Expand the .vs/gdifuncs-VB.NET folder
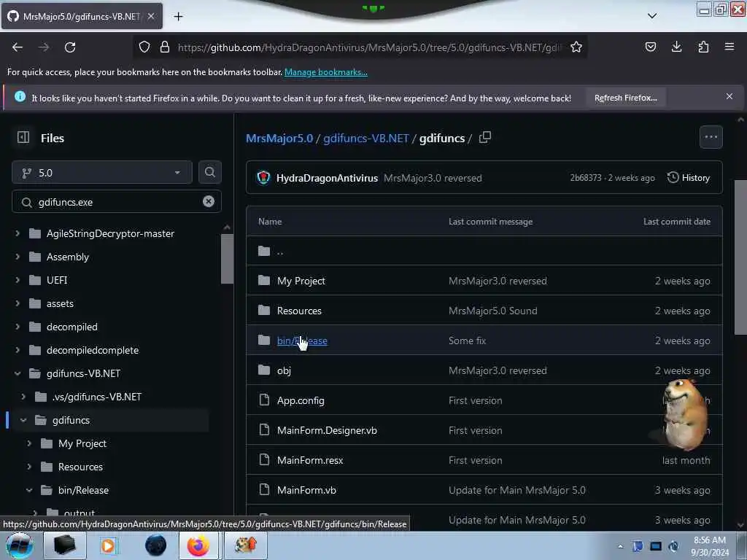Screen dimensions: 747x560 23,397
